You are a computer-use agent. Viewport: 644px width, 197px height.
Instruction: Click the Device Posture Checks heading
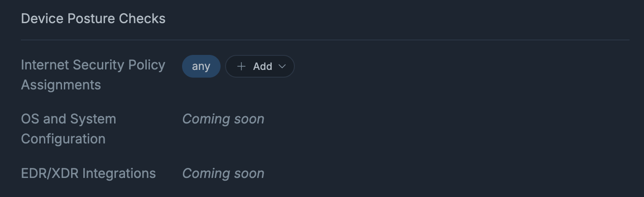(x=93, y=19)
